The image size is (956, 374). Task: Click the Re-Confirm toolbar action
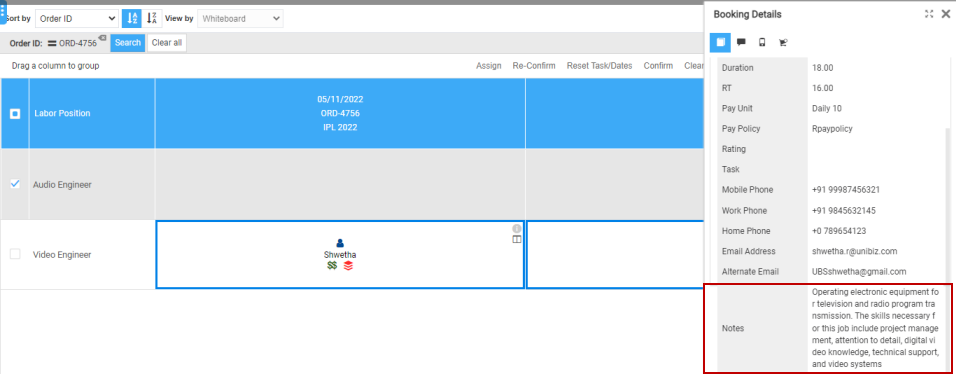click(x=534, y=66)
